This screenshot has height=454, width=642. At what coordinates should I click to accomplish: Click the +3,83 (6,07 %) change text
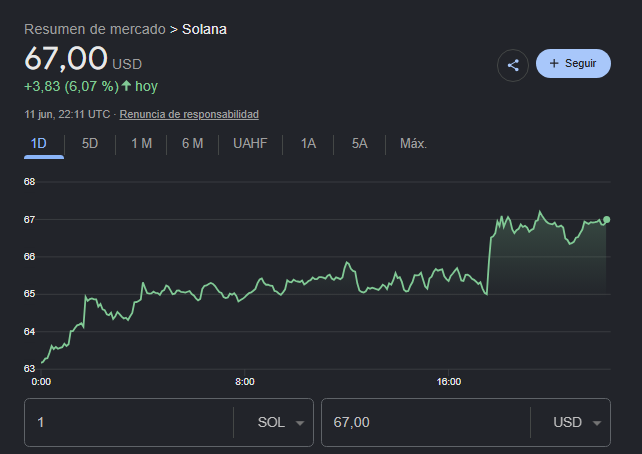click(x=72, y=86)
